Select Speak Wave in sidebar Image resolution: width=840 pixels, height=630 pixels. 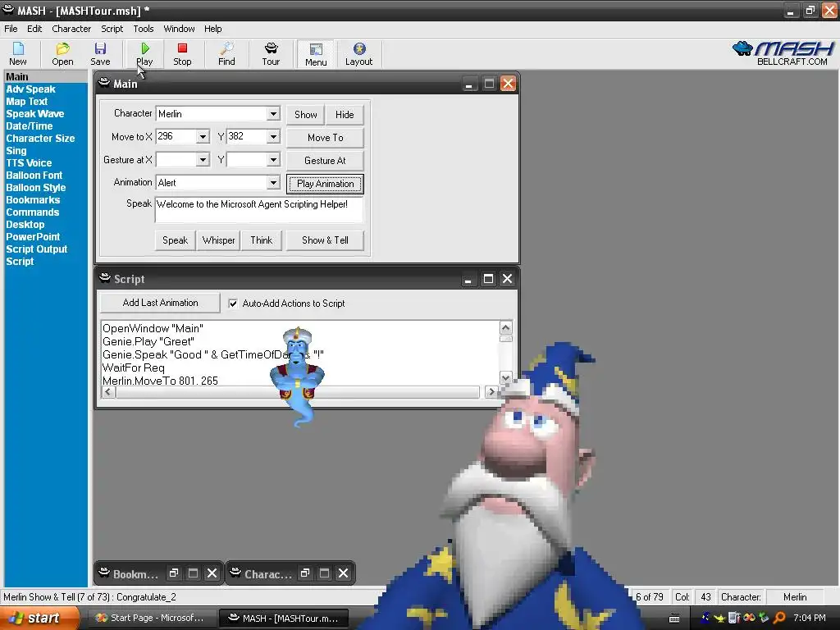point(34,114)
